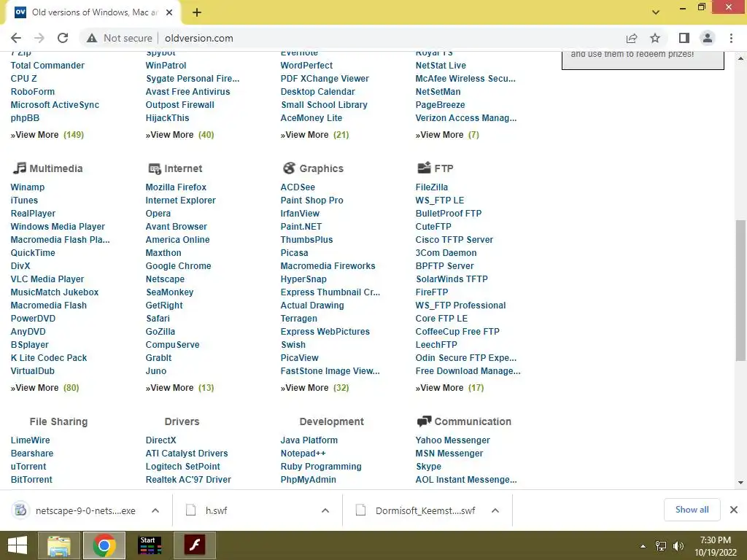Open the ACDSee link

[x=298, y=187]
